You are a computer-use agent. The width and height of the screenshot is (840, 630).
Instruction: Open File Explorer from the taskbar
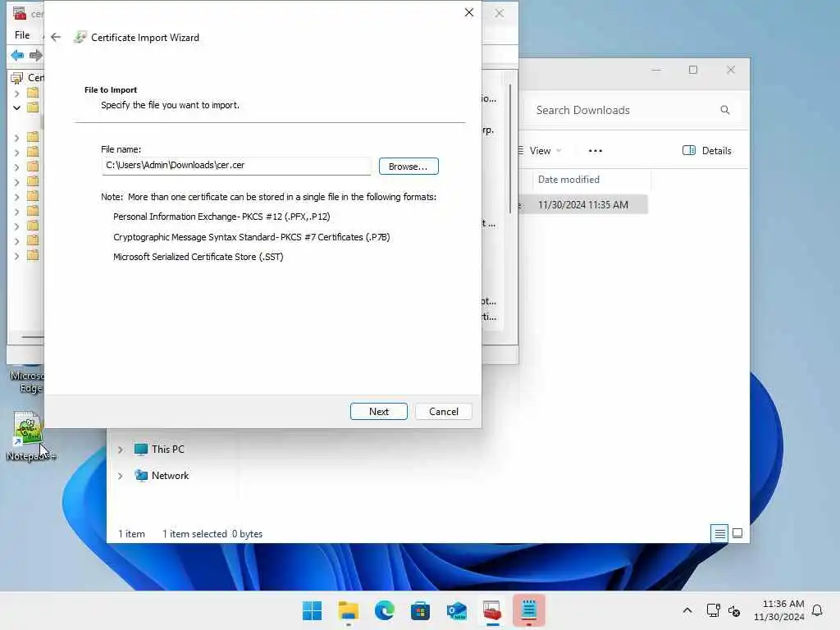coord(348,610)
